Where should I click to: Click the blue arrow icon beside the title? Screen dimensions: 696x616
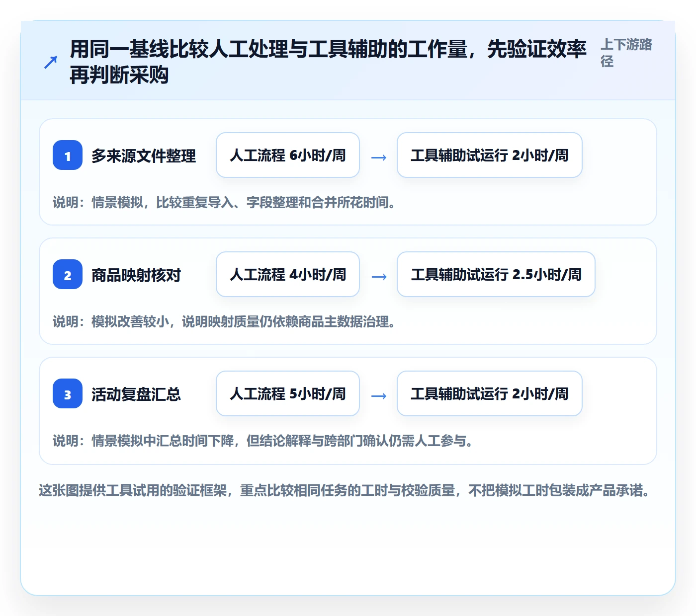point(51,63)
